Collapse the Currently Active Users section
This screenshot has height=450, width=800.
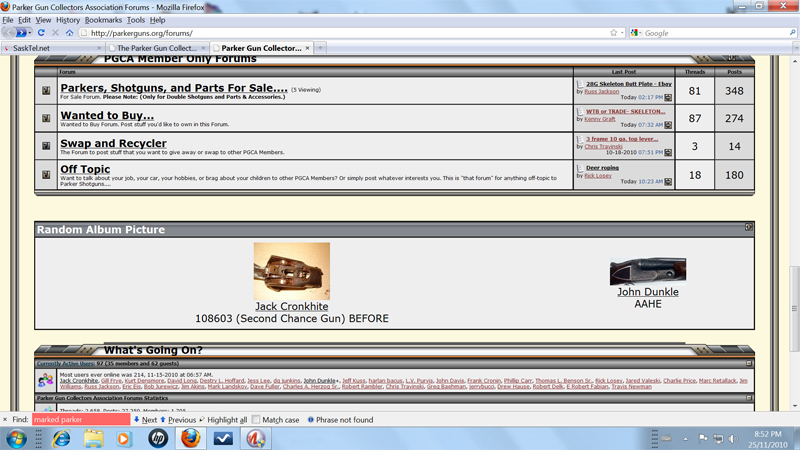(748, 363)
